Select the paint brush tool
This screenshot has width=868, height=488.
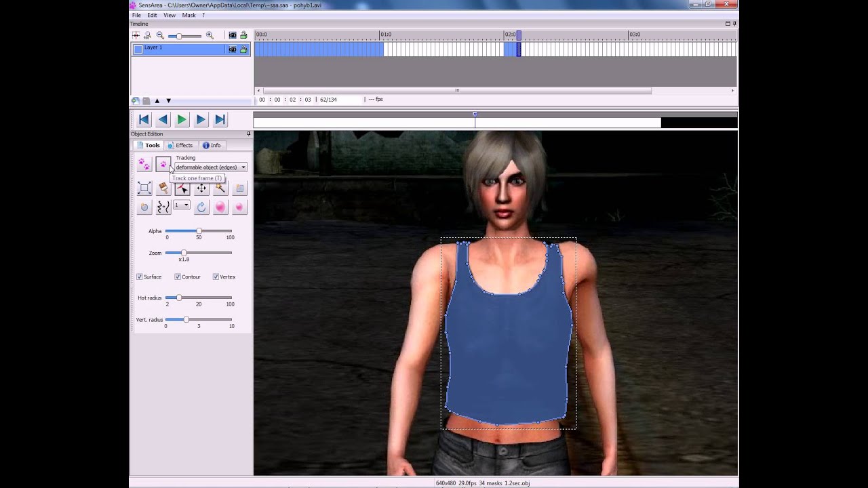coord(163,188)
